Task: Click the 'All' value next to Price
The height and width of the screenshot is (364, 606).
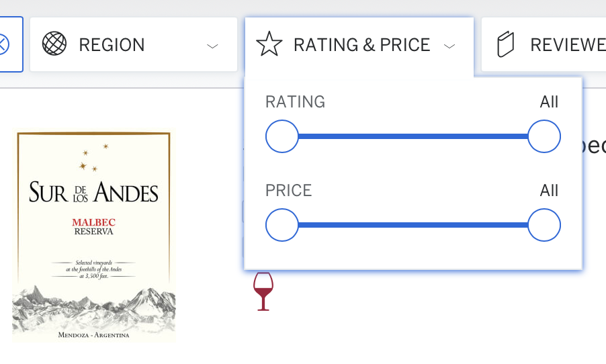Action: (549, 191)
